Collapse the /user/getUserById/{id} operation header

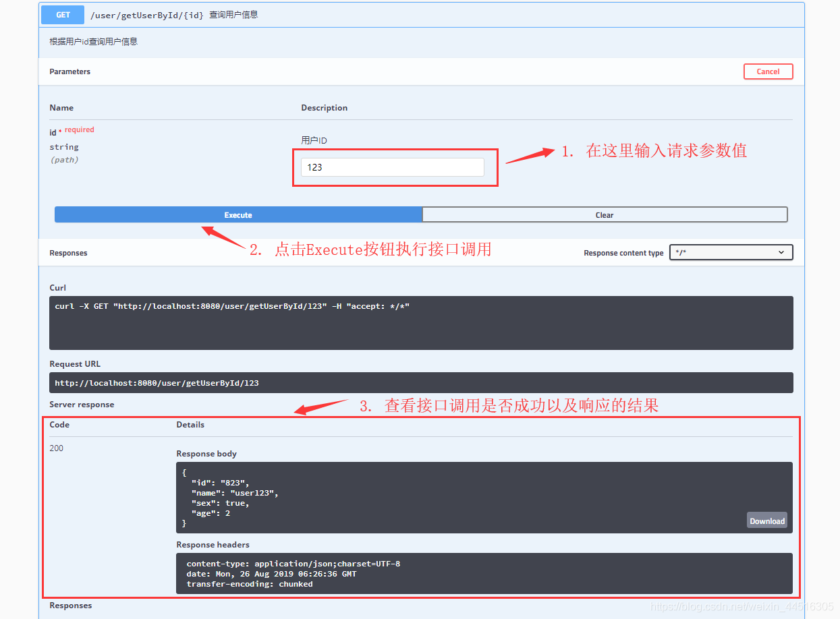tap(422, 15)
